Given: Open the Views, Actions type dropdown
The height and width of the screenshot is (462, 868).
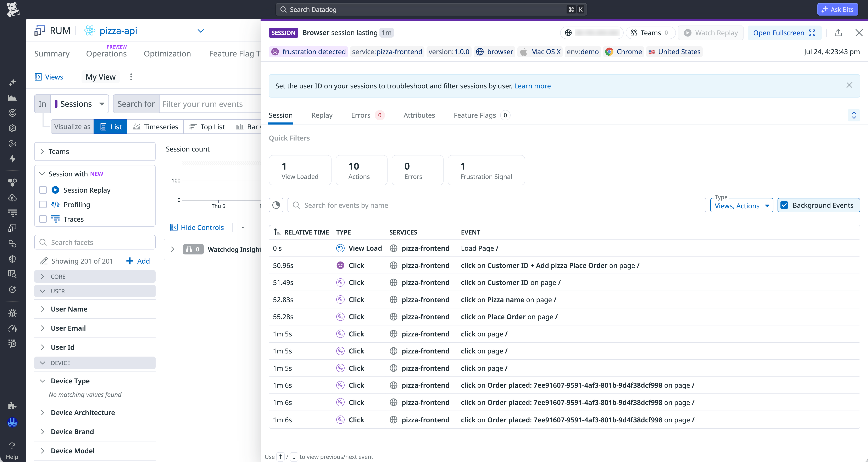Looking at the screenshot, I should [742, 205].
